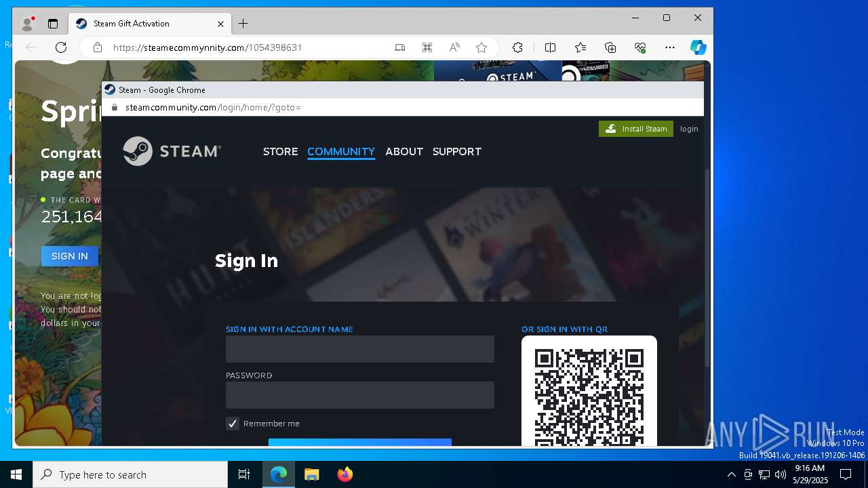Image resolution: width=868 pixels, height=488 pixels.
Task: Open the ABOUT menu item
Action: click(404, 151)
